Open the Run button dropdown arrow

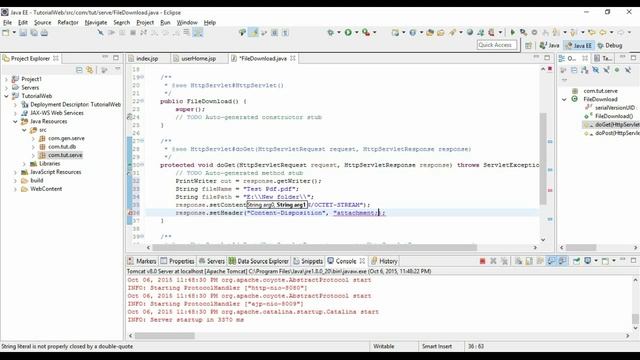point(356,33)
